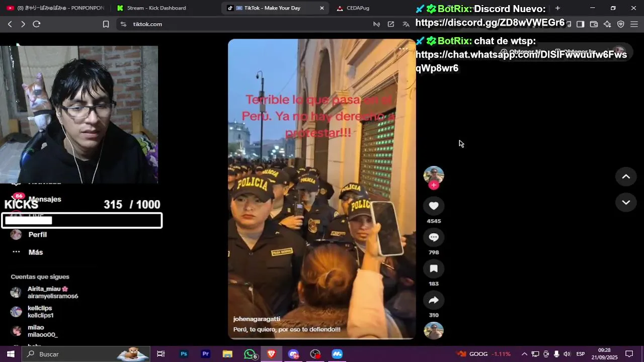
Task: Switch to the CEDAPug tab
Action: 358,8
